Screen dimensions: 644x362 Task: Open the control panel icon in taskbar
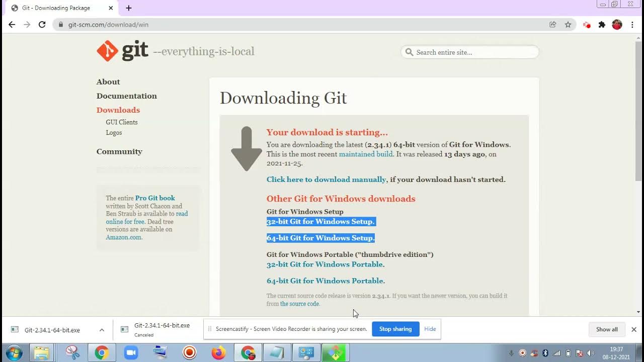[x=306, y=353]
